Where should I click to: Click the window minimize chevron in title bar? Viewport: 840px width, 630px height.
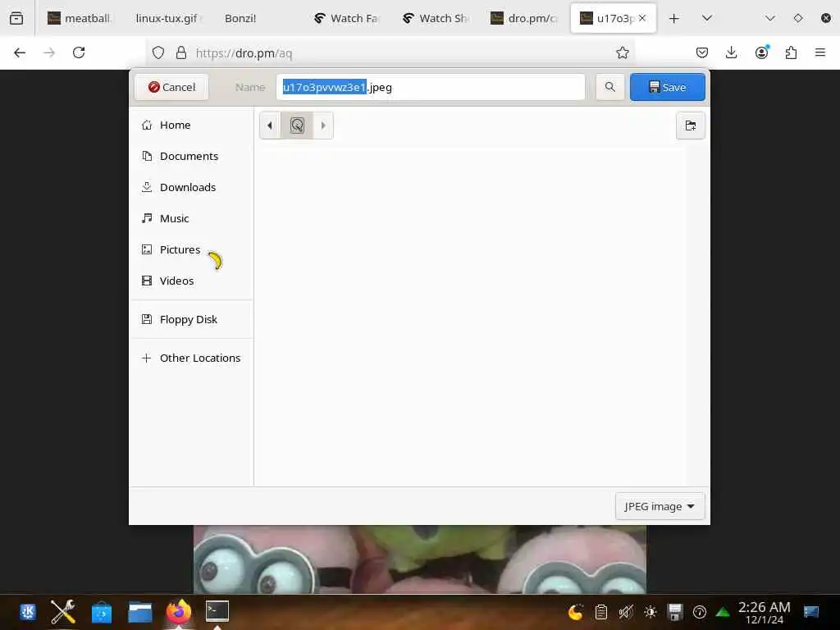[x=769, y=18]
